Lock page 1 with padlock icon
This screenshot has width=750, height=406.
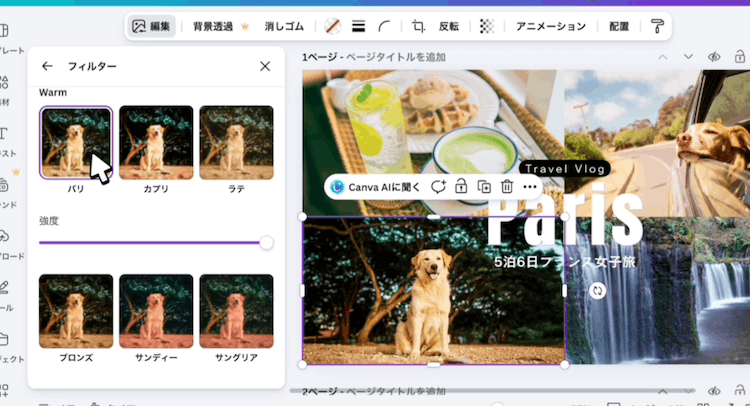click(739, 57)
